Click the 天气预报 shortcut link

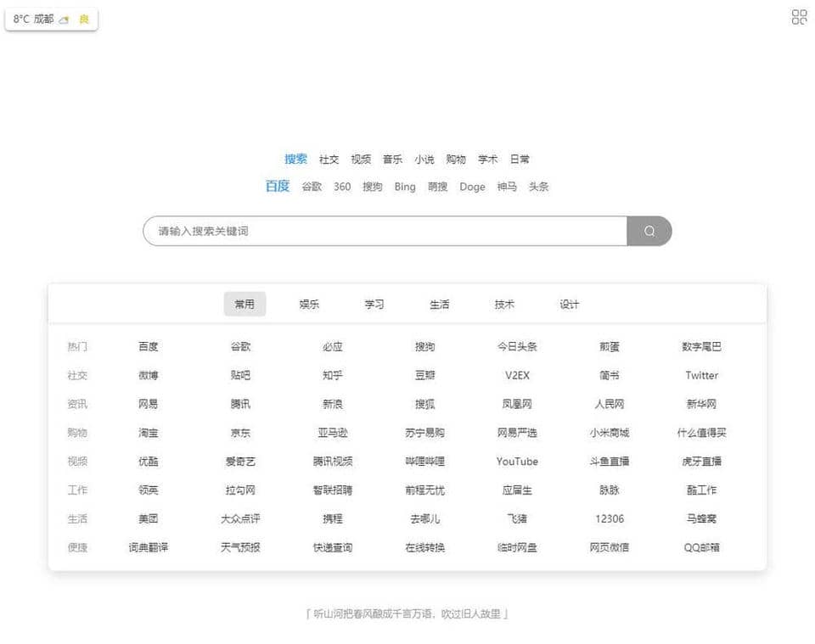(240, 547)
